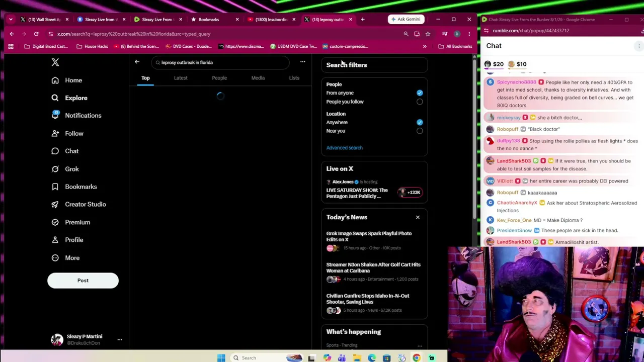Image resolution: width=644 pixels, height=362 pixels.
Task: Open Home from the X sidebar
Action: pos(67,80)
